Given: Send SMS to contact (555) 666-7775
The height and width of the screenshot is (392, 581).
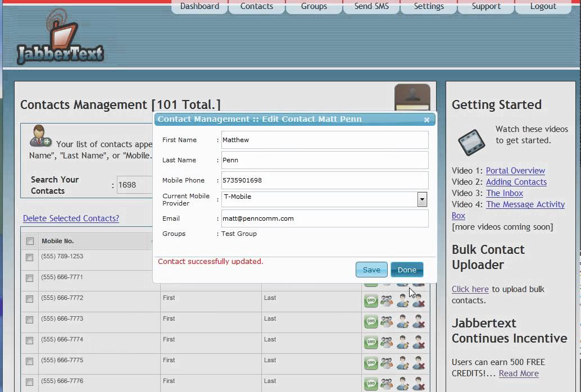Looking at the screenshot, I should tap(371, 363).
